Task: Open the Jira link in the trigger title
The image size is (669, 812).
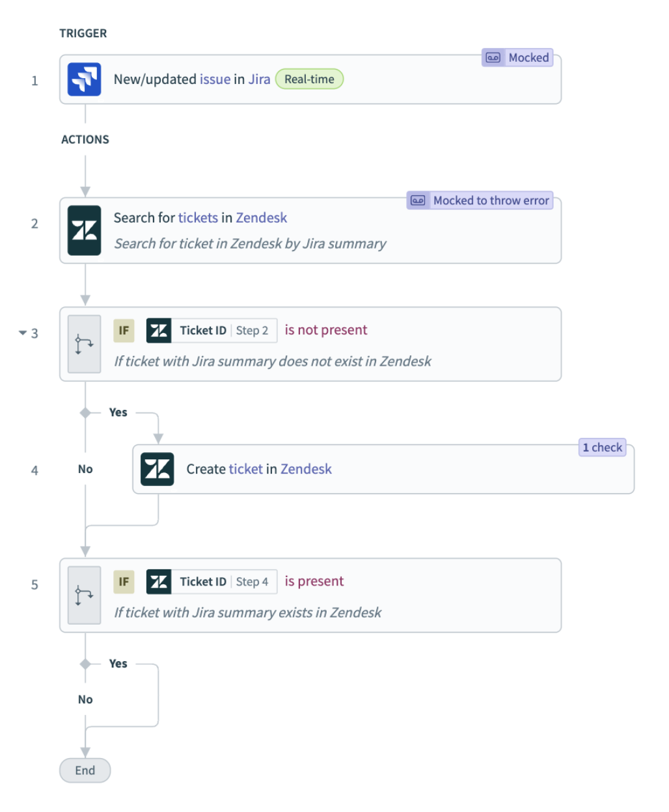Action: [258, 79]
